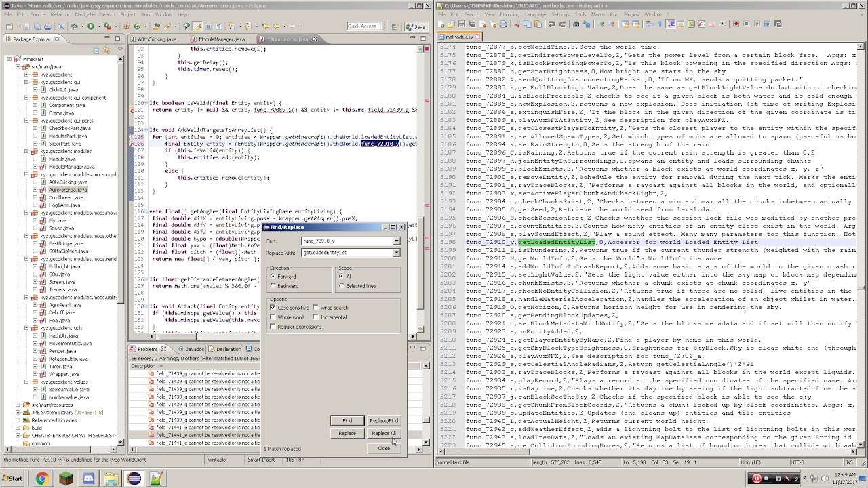Switch to the ModuleManager.java editor tab
The width and height of the screenshot is (868, 488).
point(220,39)
